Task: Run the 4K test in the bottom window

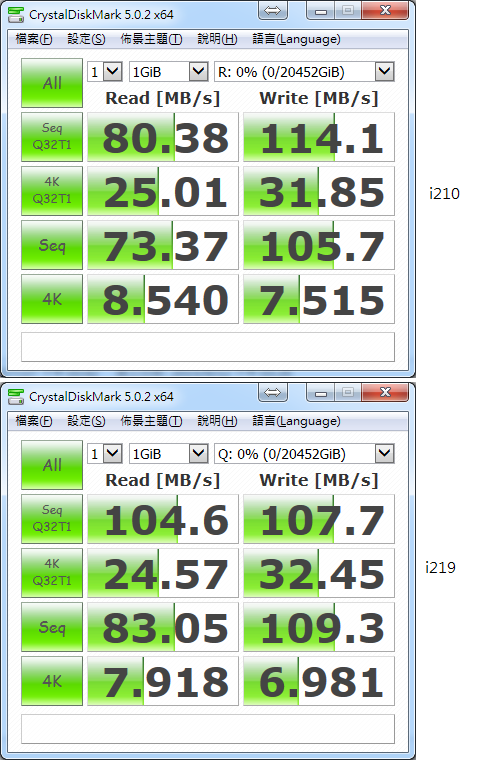Action: (x=52, y=681)
